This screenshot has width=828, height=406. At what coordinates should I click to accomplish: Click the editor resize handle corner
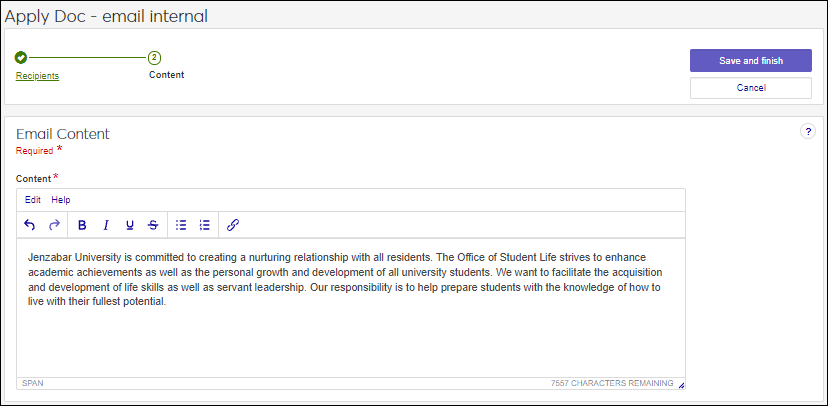click(x=681, y=385)
